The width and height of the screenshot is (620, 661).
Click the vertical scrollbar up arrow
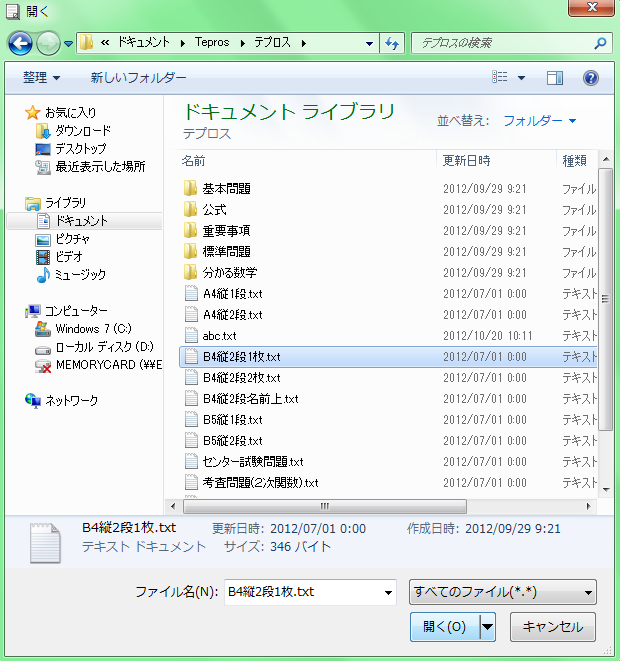(x=606, y=159)
